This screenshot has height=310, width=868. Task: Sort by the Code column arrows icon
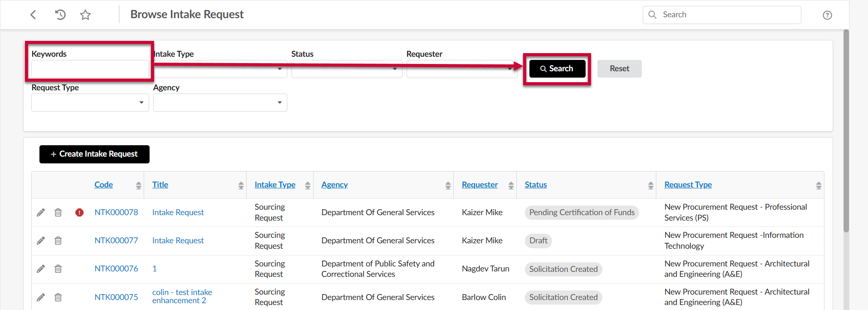pos(138,185)
